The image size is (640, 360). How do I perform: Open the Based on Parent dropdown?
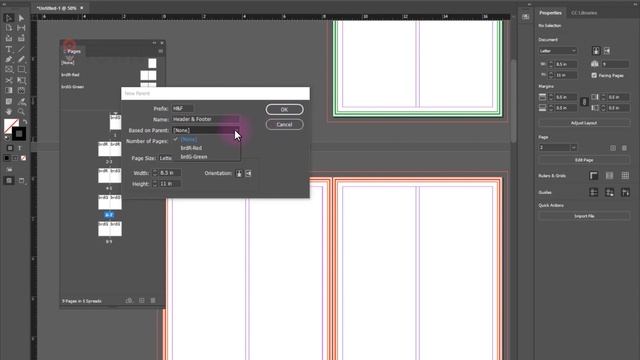point(205,130)
